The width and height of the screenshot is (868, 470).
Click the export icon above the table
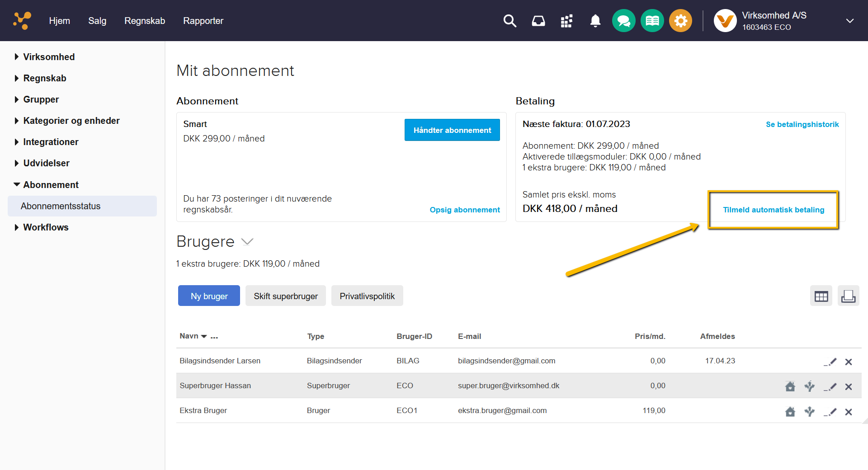848,296
